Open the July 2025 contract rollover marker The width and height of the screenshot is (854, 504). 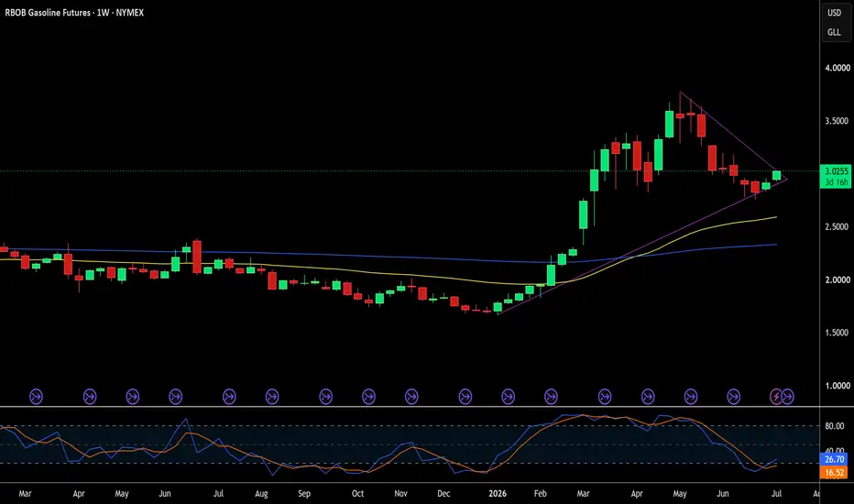click(229, 397)
